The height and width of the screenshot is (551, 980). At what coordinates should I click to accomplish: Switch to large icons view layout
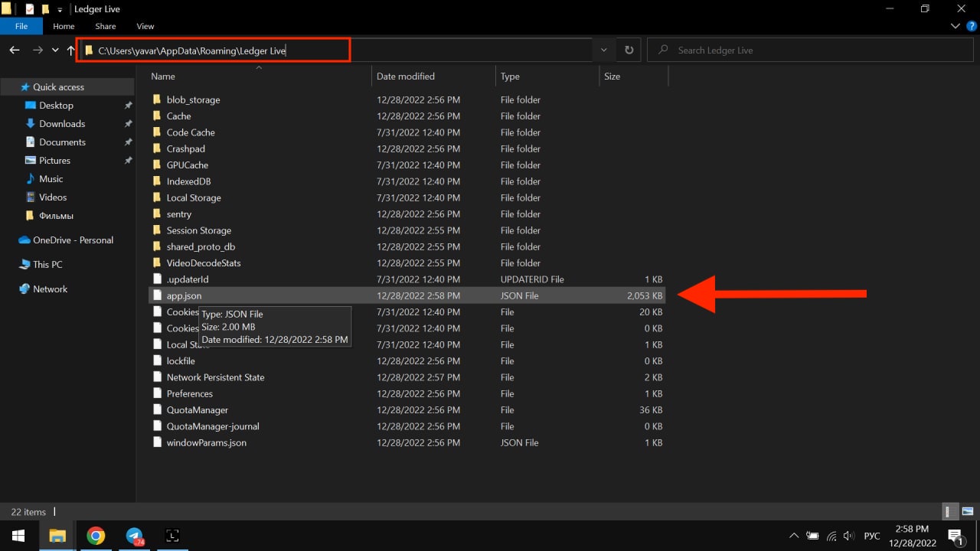(x=968, y=511)
